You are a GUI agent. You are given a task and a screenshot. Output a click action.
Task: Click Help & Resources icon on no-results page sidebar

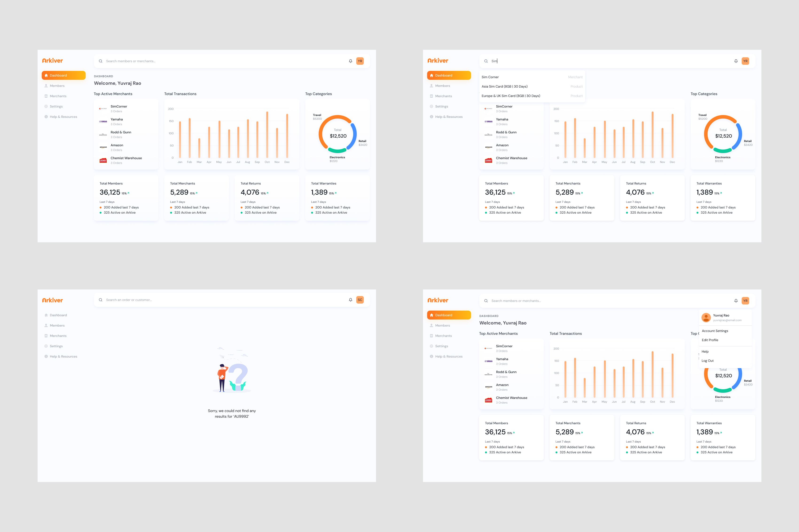coord(46,357)
